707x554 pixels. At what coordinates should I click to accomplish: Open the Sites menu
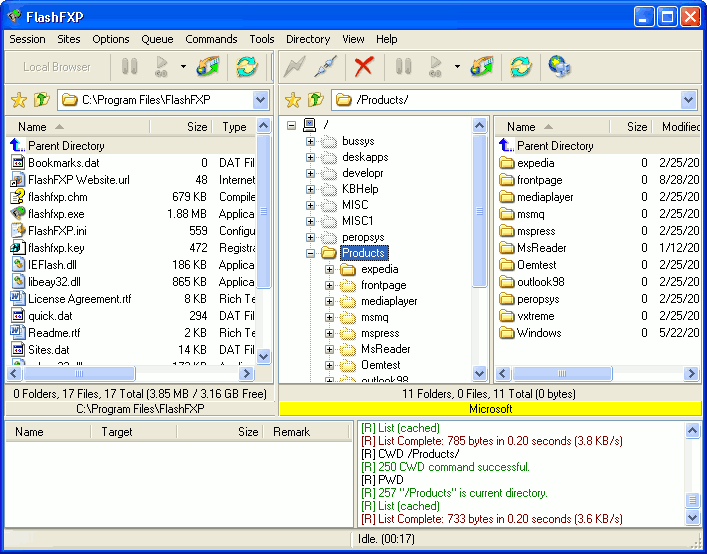pos(69,39)
